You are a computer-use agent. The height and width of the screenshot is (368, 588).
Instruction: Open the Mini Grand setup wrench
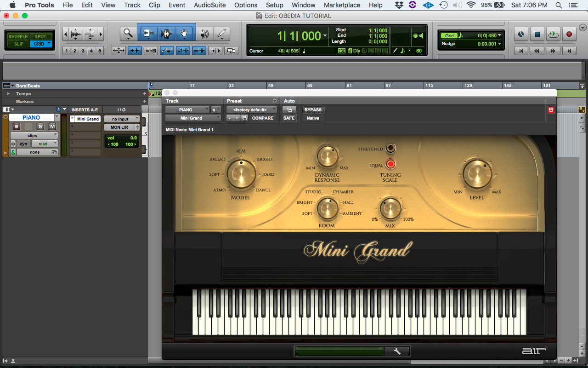click(x=397, y=351)
